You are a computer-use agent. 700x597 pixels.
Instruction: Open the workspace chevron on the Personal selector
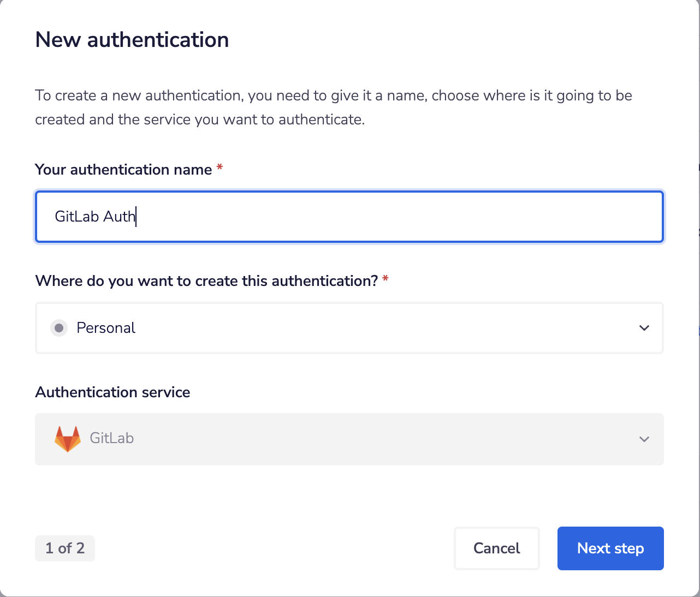pos(644,328)
